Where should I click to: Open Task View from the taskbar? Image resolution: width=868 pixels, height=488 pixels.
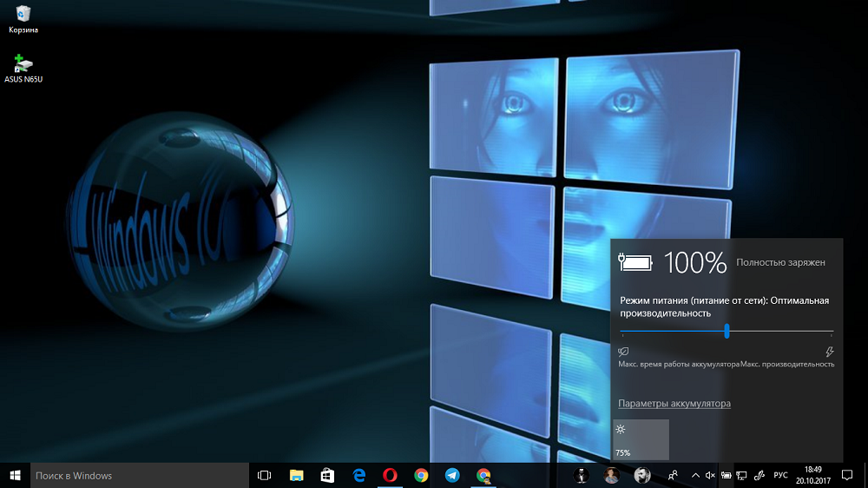(265, 475)
